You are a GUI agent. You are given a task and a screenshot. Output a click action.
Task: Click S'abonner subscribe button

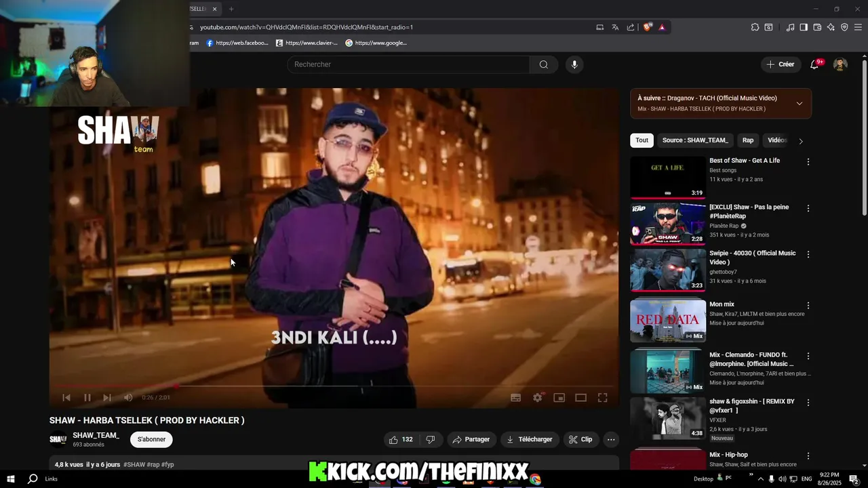pos(151,439)
